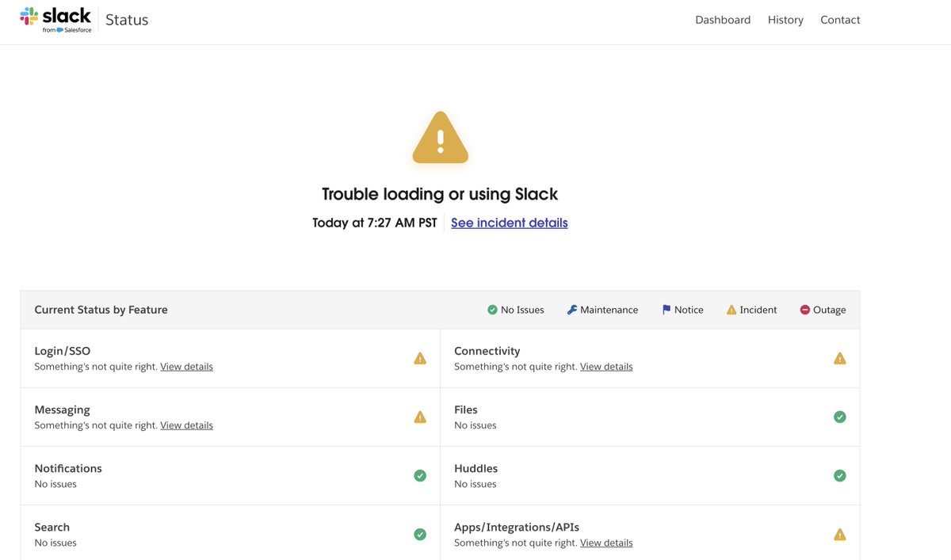Image resolution: width=951 pixels, height=560 pixels.
Task: Click the No Issues check beside Notifications
Action: pos(420,474)
